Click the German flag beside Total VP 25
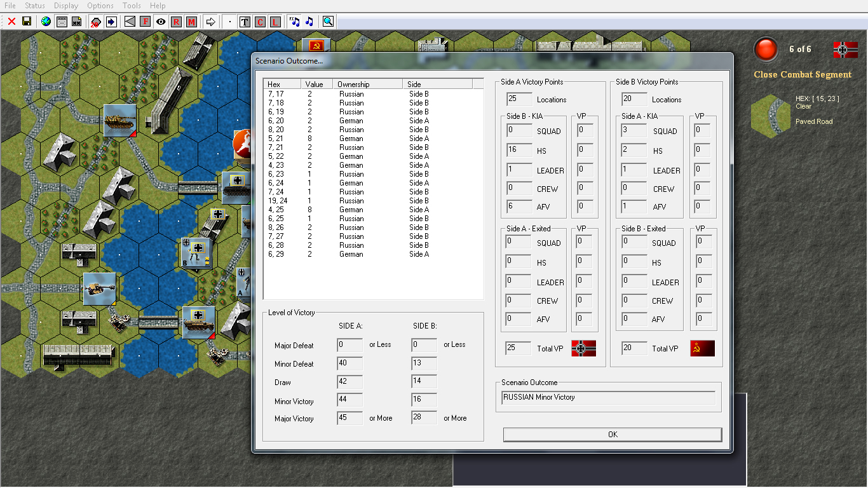The image size is (868, 488). pyautogui.click(x=583, y=348)
